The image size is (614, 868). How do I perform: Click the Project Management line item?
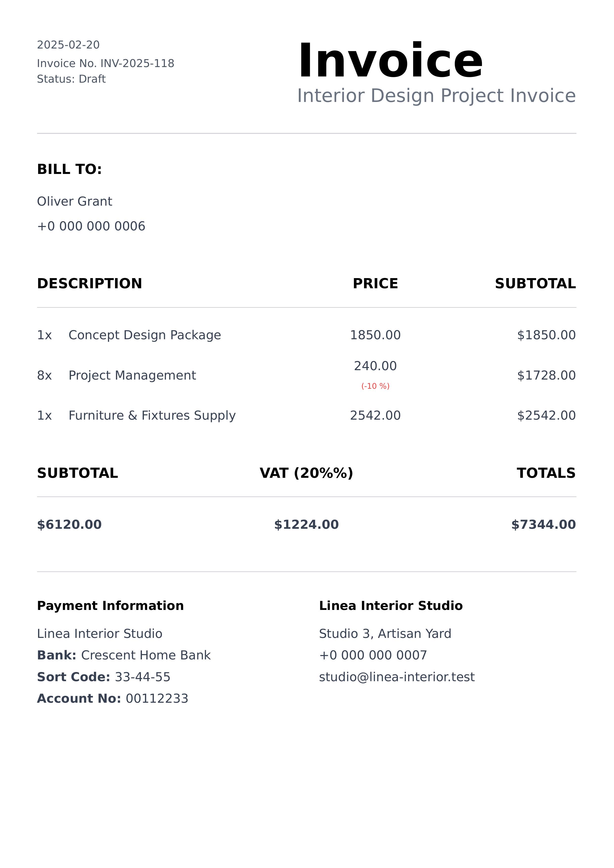coord(132,376)
